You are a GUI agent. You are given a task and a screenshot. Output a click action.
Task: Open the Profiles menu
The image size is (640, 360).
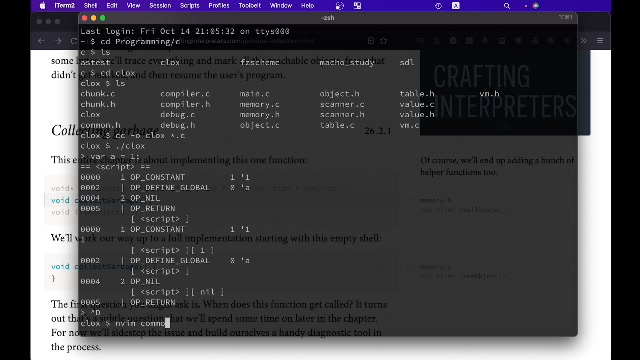pyautogui.click(x=219, y=6)
